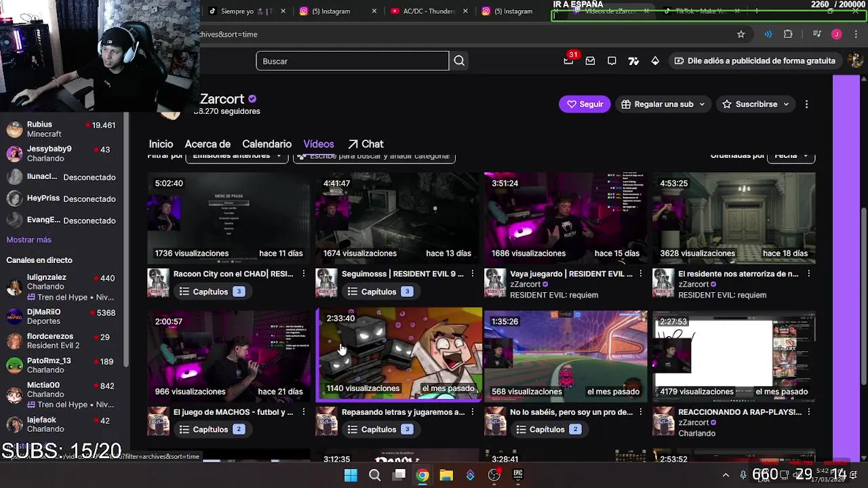The height and width of the screenshot is (488, 868).
Task: Open Calendario tab
Action: (267, 144)
